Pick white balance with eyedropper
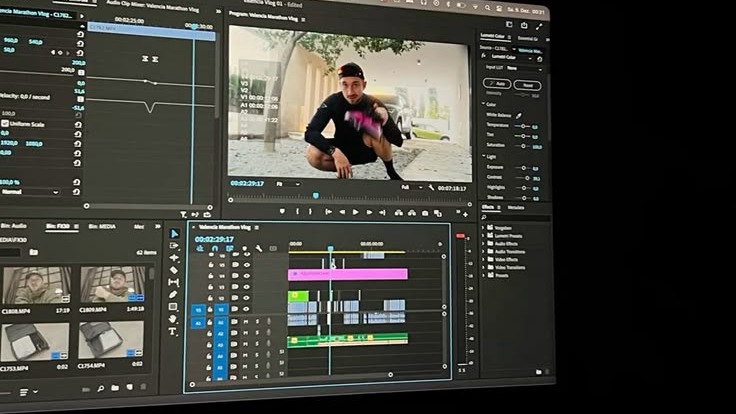The width and height of the screenshot is (736, 414). coord(519,115)
